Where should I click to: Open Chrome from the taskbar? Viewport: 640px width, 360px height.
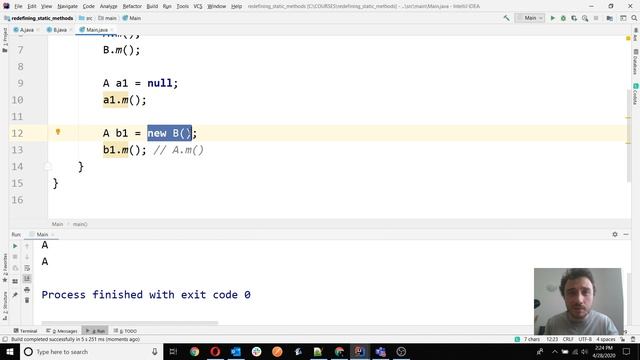tap(194, 352)
